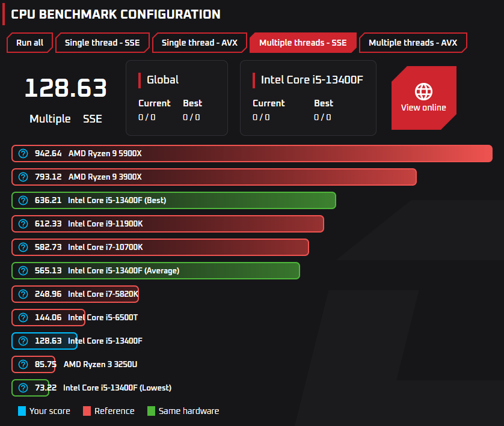Click help icon for Intel Core i7-5820K

tap(23, 294)
